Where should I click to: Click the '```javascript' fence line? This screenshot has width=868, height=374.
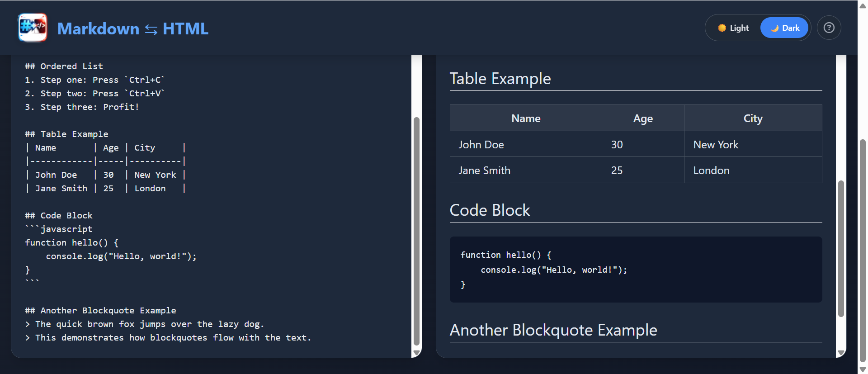click(59, 229)
